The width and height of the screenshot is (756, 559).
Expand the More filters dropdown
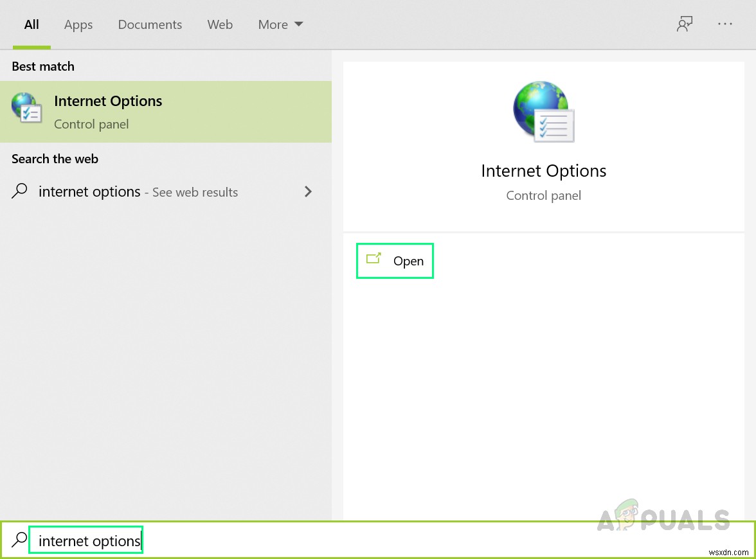[x=280, y=24]
